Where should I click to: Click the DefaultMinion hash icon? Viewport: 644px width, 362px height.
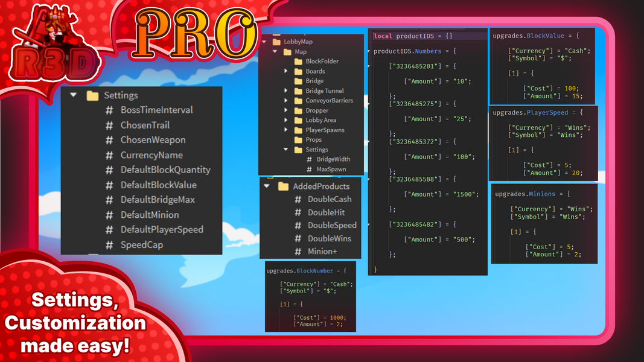(x=109, y=215)
